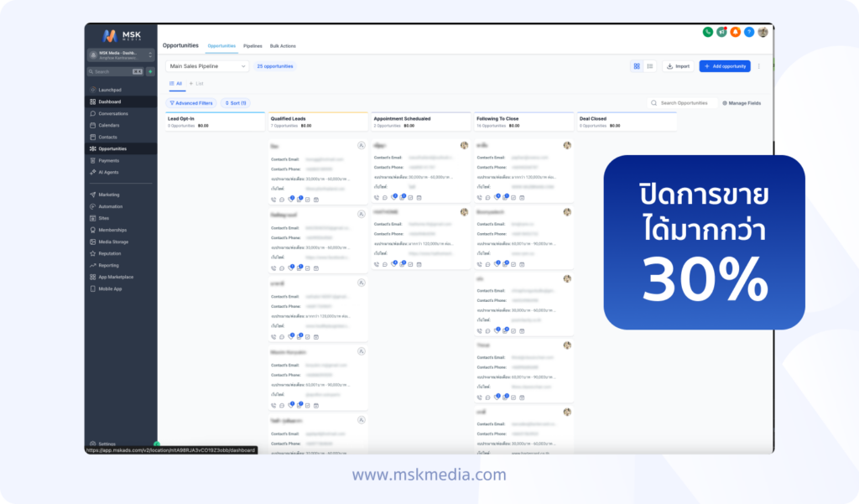859x504 pixels.
Task: Open Opportunities in the sidebar
Action: pyautogui.click(x=112, y=149)
